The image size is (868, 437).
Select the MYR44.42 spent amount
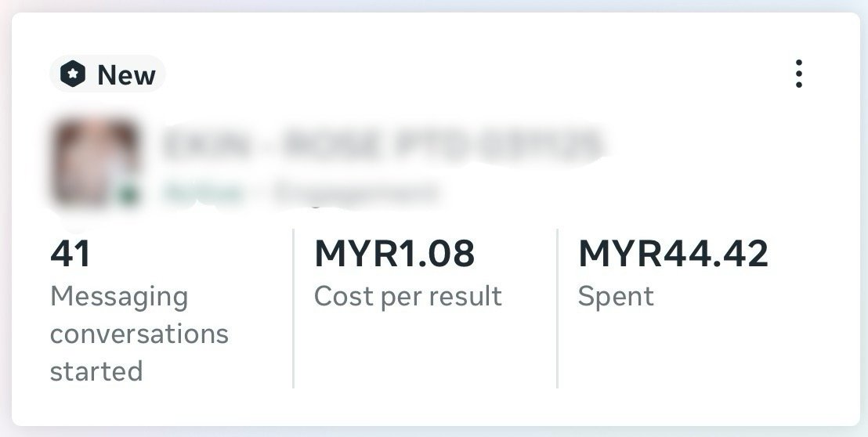click(673, 254)
